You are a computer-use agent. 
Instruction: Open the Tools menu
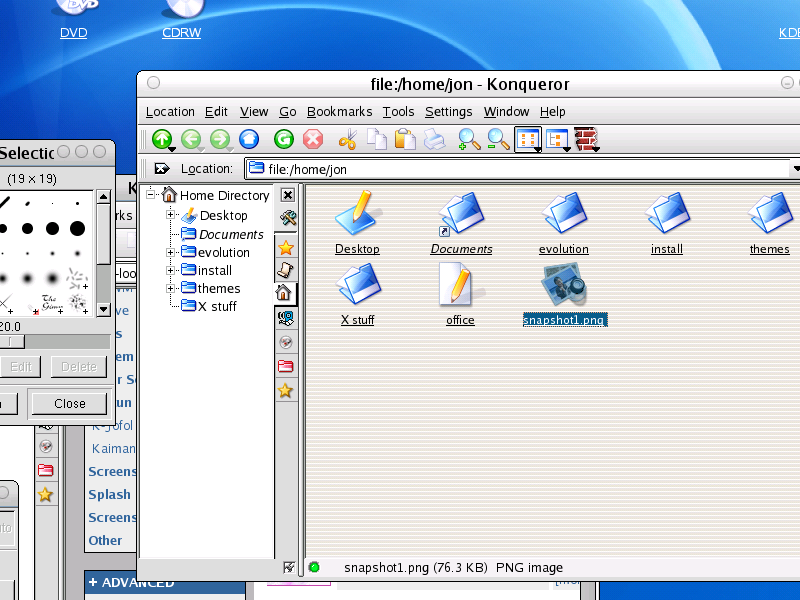pyautogui.click(x=398, y=111)
